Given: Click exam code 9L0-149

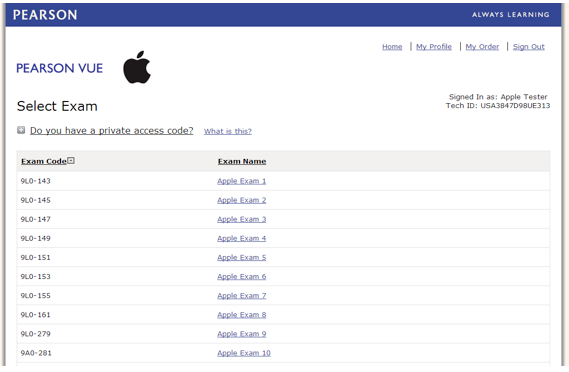Looking at the screenshot, I should (x=36, y=238).
